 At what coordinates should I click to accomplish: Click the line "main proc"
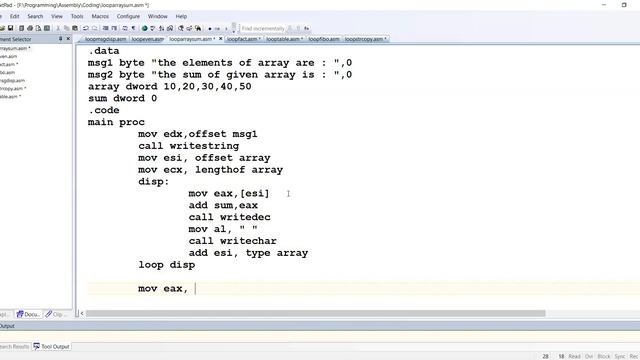pyautogui.click(x=116, y=122)
